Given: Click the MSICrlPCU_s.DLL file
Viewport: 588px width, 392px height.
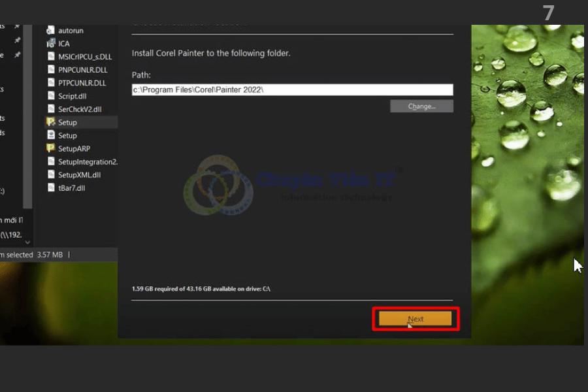Looking at the screenshot, I should pyautogui.click(x=84, y=57).
